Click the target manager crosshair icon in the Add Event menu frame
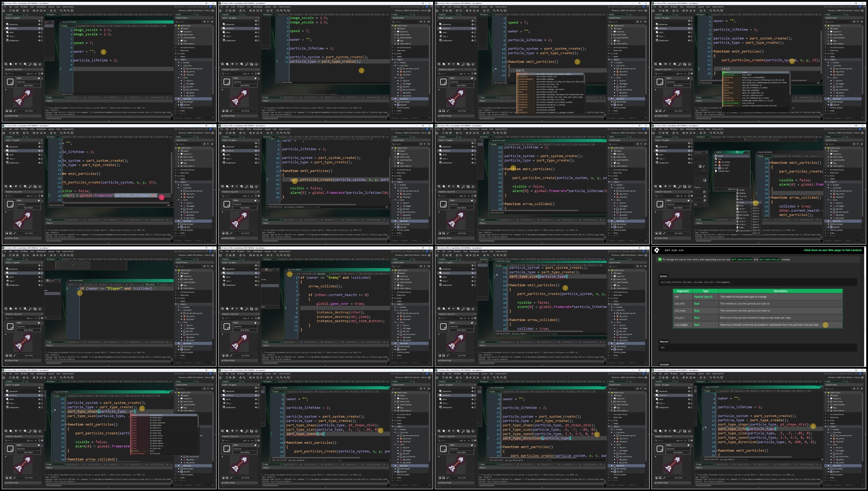Viewport: 868px width, 491px height. (x=862, y=133)
